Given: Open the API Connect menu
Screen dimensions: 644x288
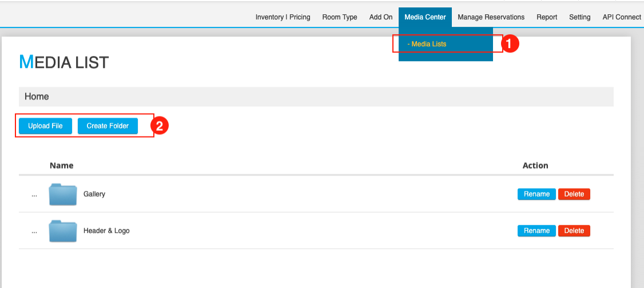Looking at the screenshot, I should click(x=622, y=17).
